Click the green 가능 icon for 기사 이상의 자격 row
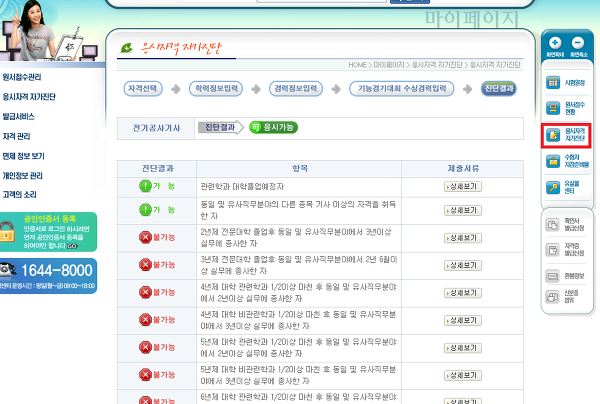Screen dimensions: 600x404 click(x=145, y=210)
